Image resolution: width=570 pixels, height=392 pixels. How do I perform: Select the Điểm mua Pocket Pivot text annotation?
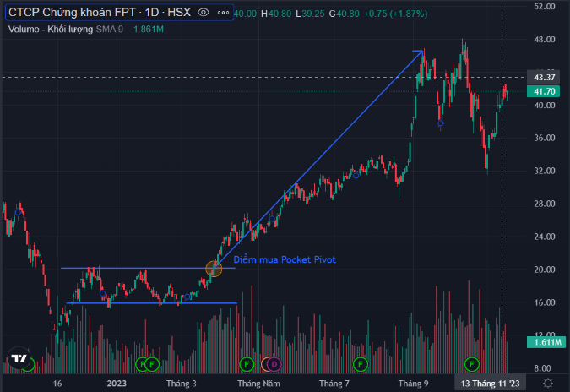pyautogui.click(x=285, y=259)
